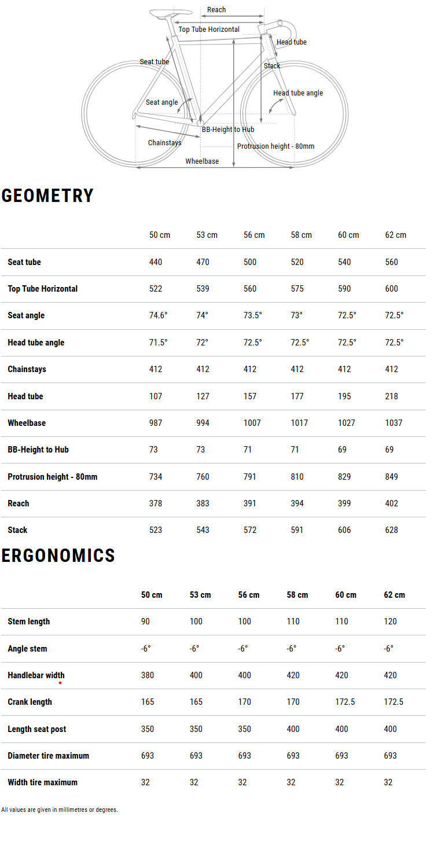Click the 1037 wheelbase value
The height and width of the screenshot is (868, 434).
393,423
